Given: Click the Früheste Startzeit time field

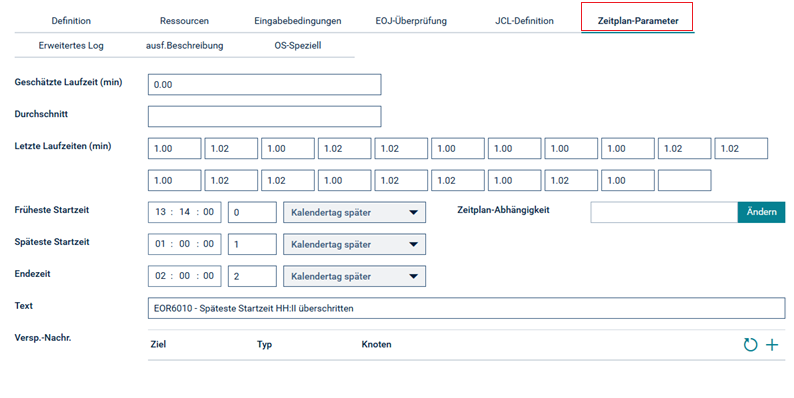Looking at the screenshot, I should click(184, 212).
